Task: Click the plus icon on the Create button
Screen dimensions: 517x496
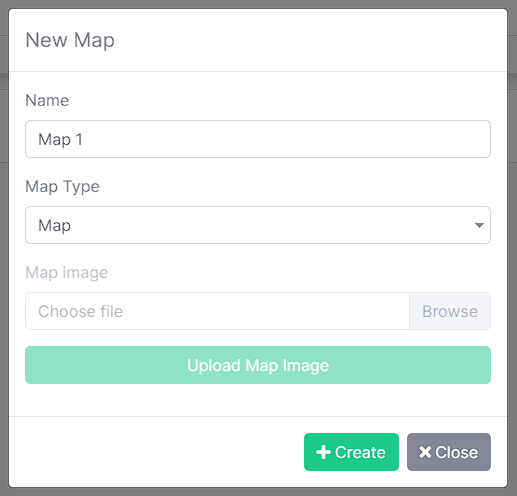Action: pos(323,452)
